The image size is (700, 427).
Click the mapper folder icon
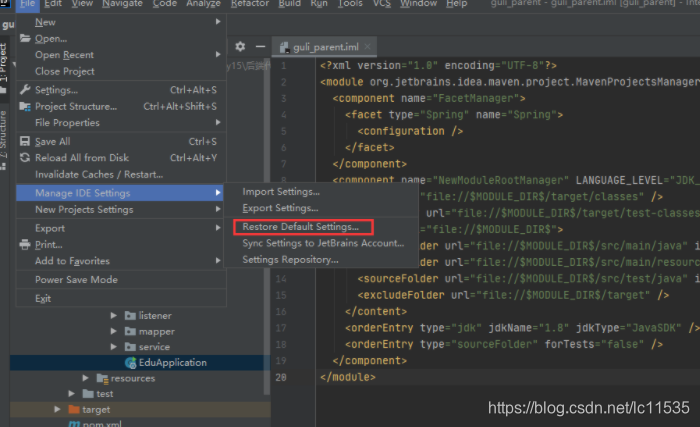[130, 331]
